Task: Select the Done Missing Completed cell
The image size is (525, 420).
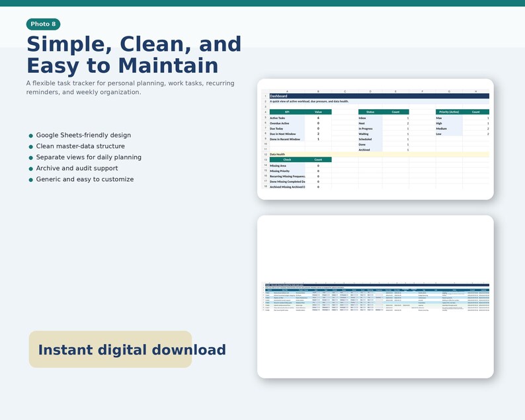Action: (287, 181)
